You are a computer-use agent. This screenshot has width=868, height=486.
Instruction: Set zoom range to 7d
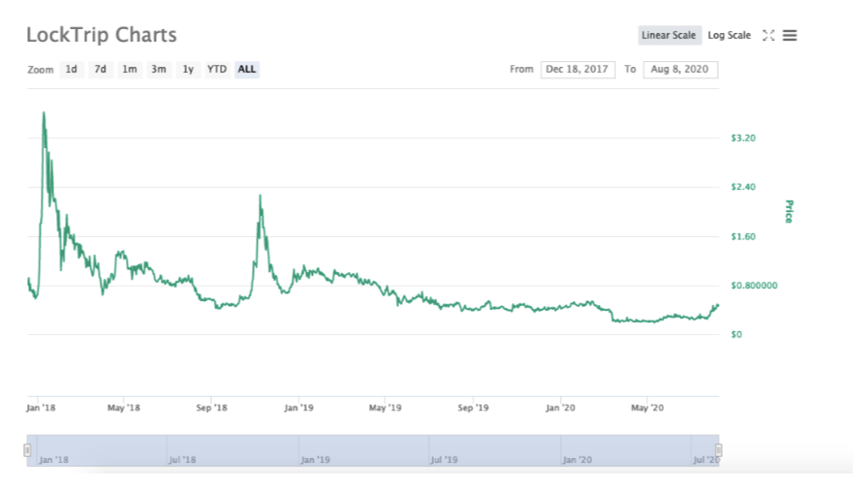(x=100, y=69)
